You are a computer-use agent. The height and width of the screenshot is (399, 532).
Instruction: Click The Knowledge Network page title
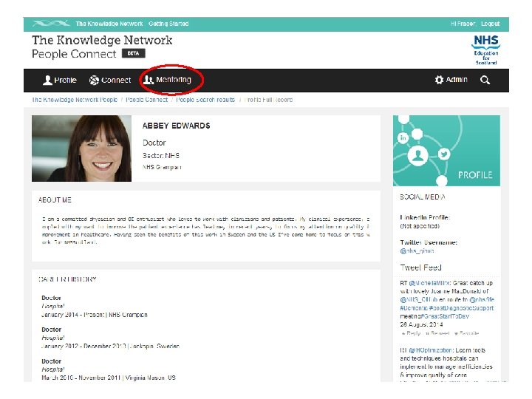[x=102, y=40]
